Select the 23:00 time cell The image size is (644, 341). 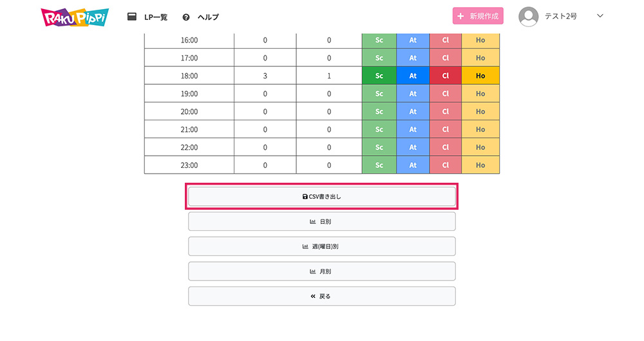click(x=189, y=165)
